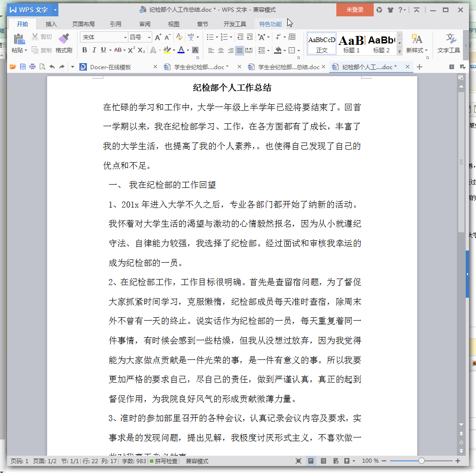Toggle strikethrough AB formatting
476x473 pixels.
118,50
